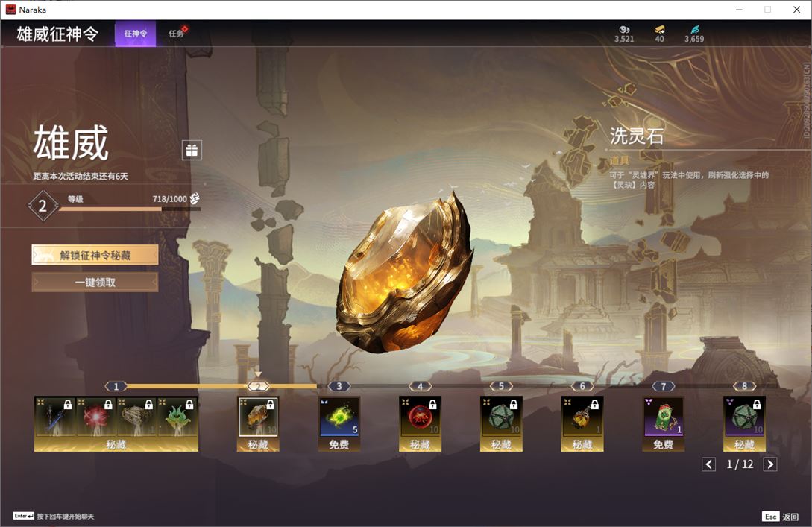
Task: Select the locked green dice reward at level 5
Action: [x=501, y=417]
